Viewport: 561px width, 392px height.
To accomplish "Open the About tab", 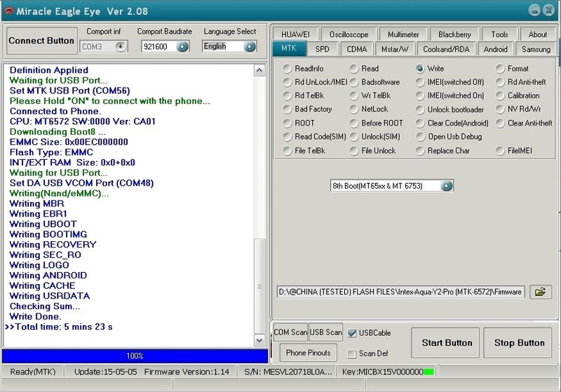I will pyautogui.click(x=538, y=34).
